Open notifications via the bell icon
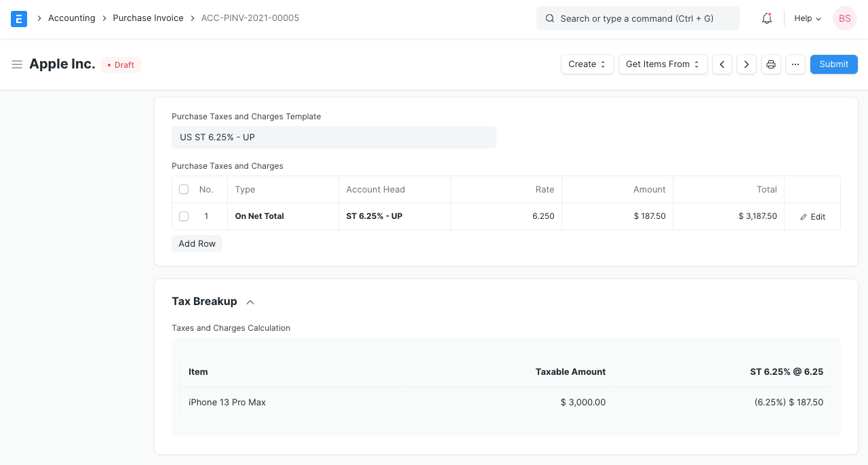Viewport: 868px width, 465px height. (766, 18)
